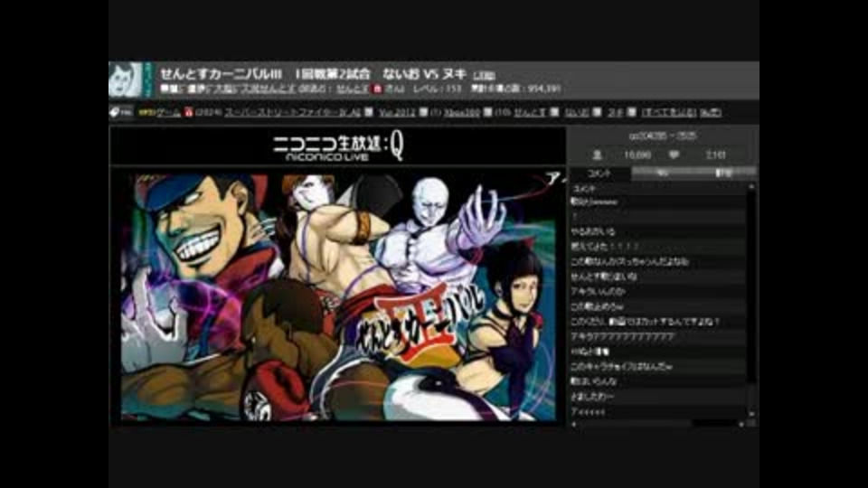Viewport: 868px width, 488px height.
Task: Click the すべて表示 show-all tags link
Action: [x=669, y=112]
